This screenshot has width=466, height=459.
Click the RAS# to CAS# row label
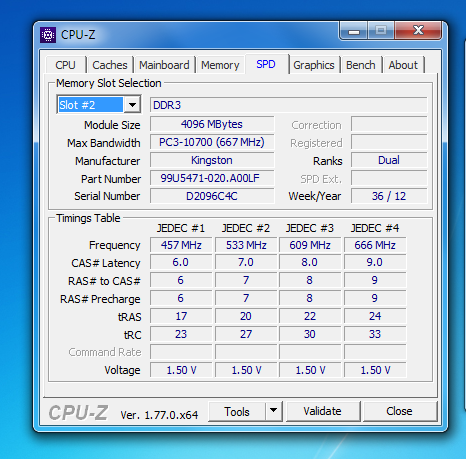tap(104, 281)
